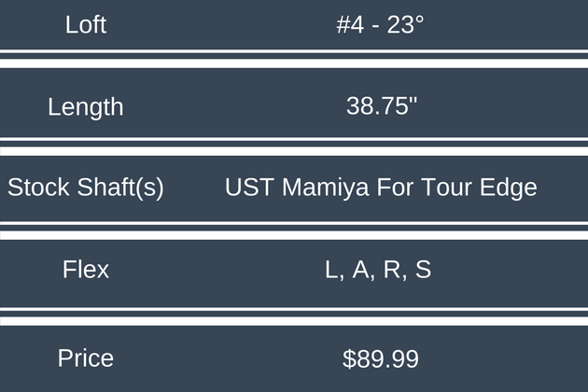Click the $89.99 price value
The width and height of the screenshot is (588, 392).
click(381, 358)
